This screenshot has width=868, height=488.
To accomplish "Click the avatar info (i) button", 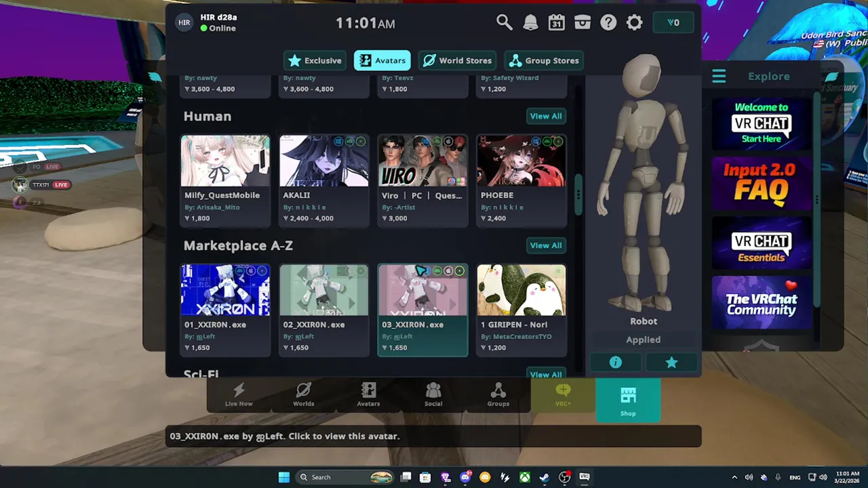I will tap(615, 363).
